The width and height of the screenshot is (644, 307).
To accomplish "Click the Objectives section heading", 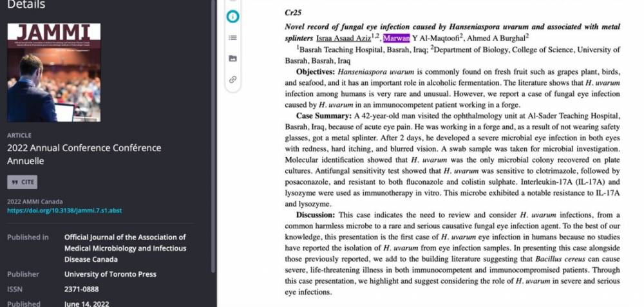I will (x=316, y=71).
